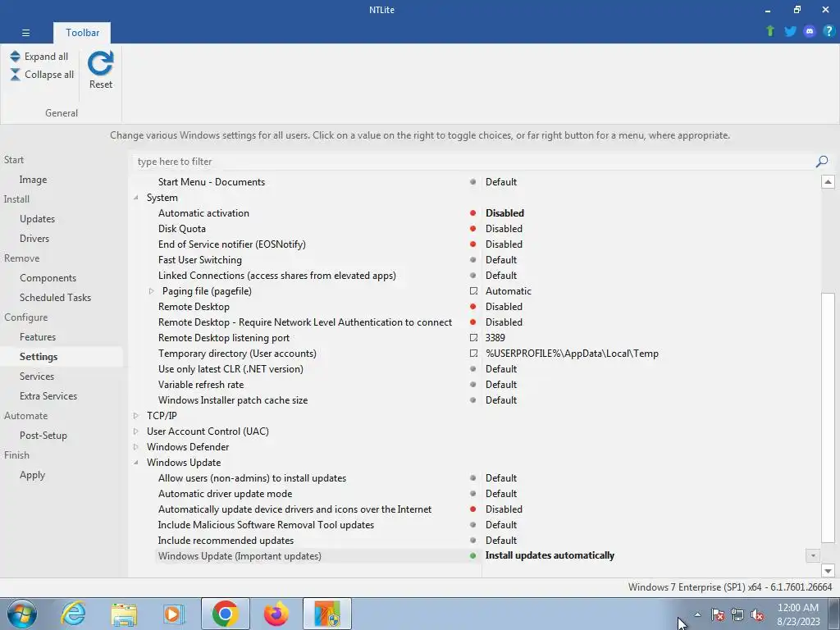Image resolution: width=840 pixels, height=630 pixels.
Task: Open Windows Media Player taskbar icon
Action: (174, 614)
